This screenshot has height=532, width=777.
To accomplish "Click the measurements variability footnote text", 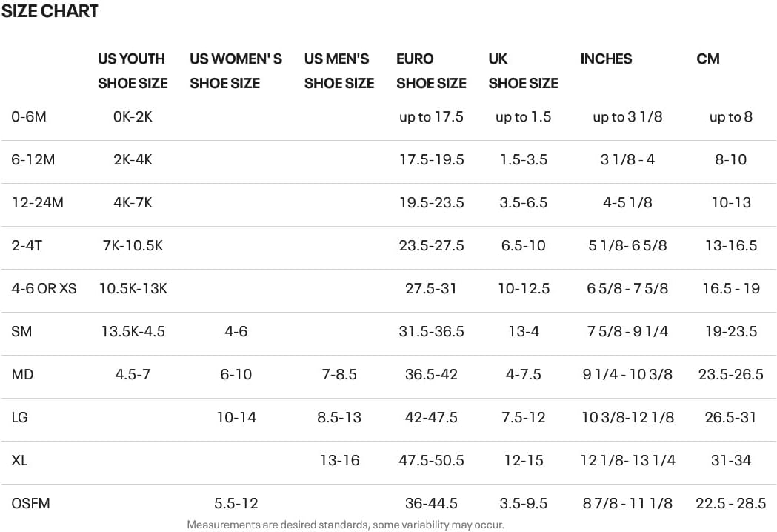I will tap(345, 525).
